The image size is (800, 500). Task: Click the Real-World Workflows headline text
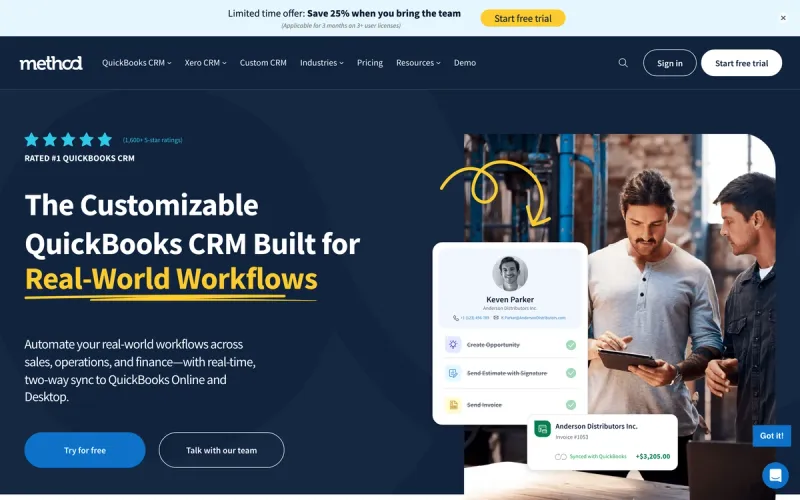pos(171,279)
